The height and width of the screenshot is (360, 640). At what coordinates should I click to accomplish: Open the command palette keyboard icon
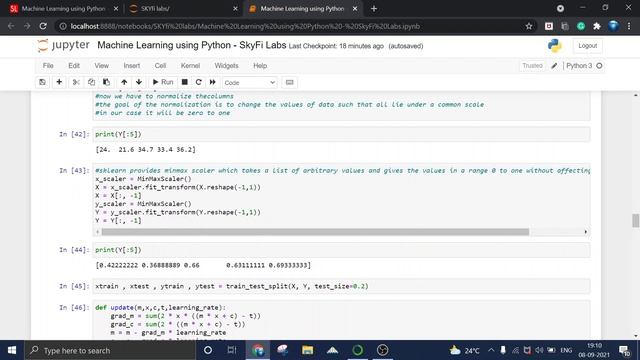click(x=289, y=82)
